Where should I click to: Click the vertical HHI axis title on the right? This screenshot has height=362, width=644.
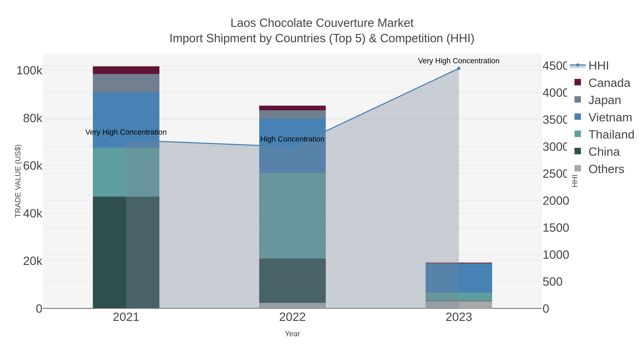[x=575, y=181]
